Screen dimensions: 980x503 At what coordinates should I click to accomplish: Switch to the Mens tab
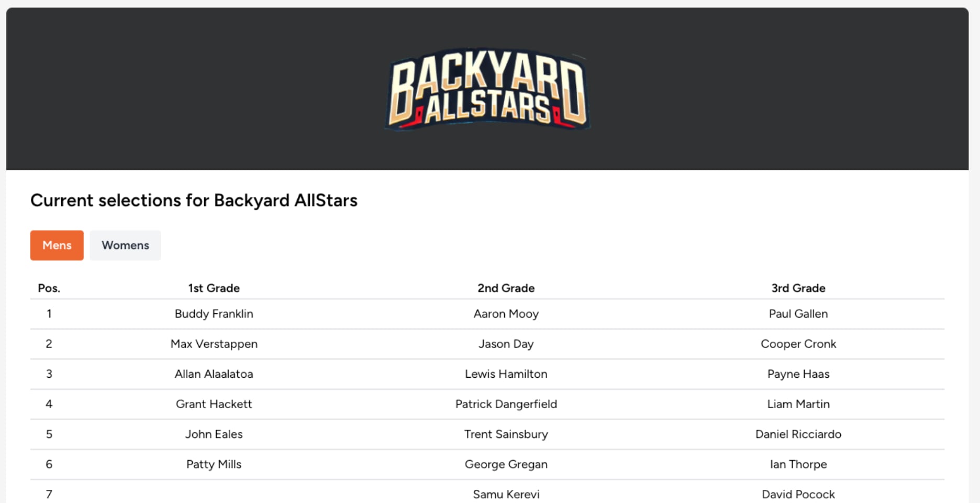pos(57,245)
